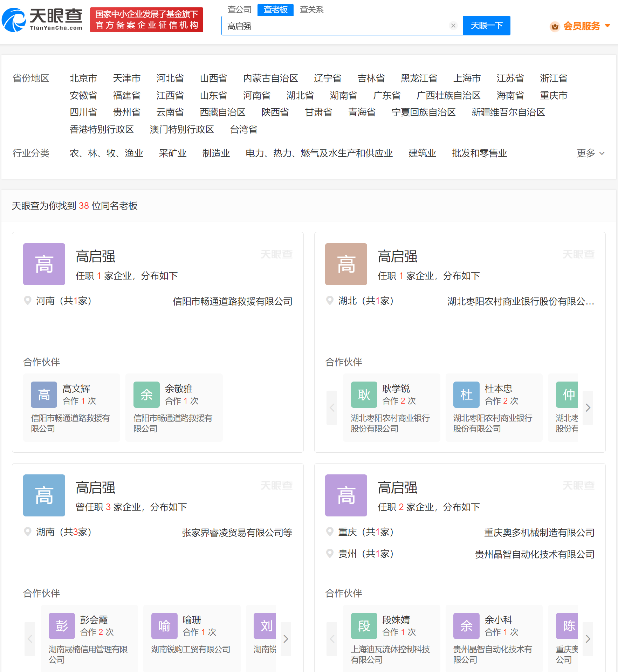
Task: Expand the partner carousel with the right arrow
Action: [x=588, y=407]
